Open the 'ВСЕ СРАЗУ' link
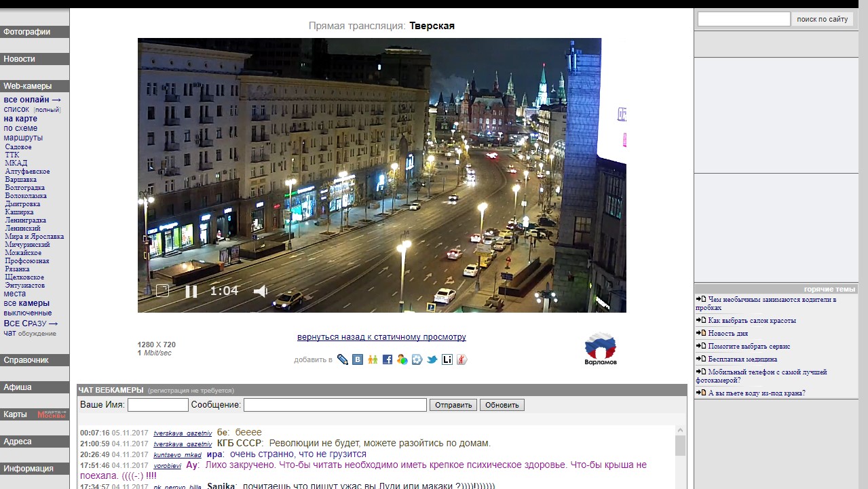The image size is (868, 489). click(x=31, y=324)
